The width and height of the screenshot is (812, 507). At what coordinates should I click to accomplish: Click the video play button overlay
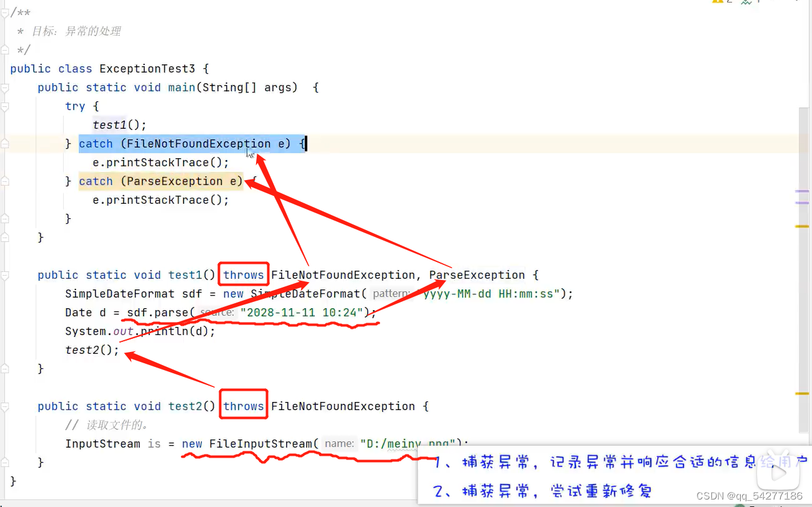click(779, 472)
